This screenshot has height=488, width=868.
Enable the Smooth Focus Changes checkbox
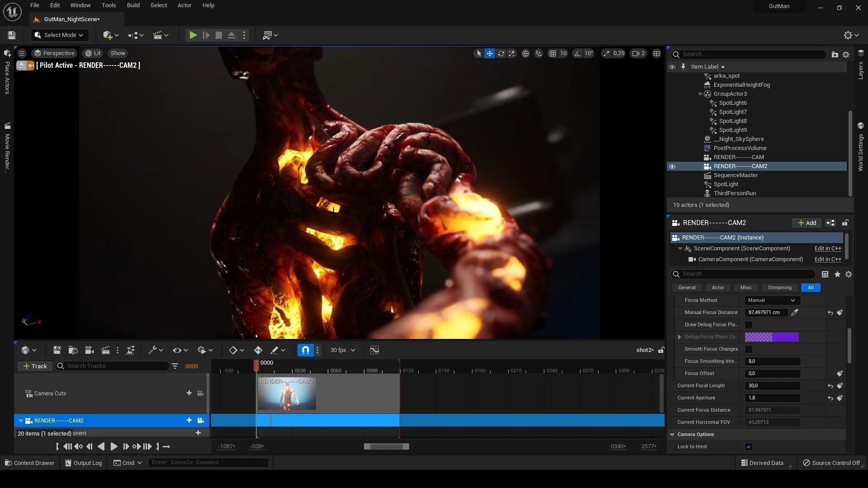(749, 349)
